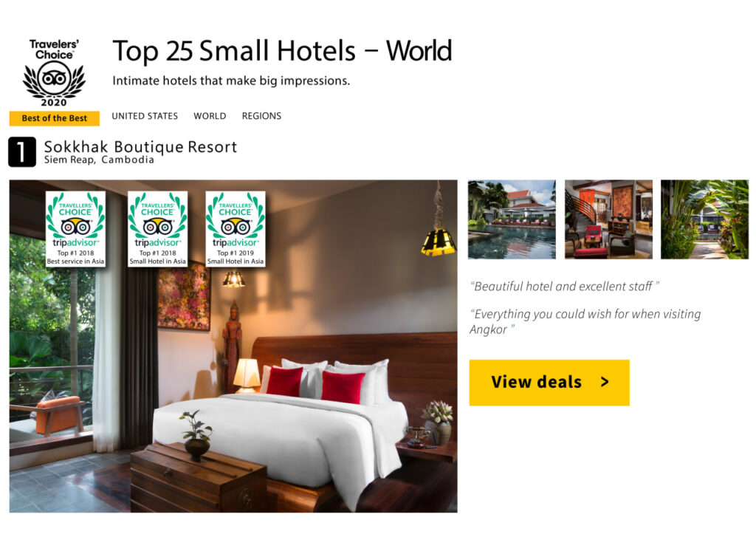Open the "Beautiful hotel and excellent staff" review
The width and height of the screenshot is (756, 554).
(x=565, y=286)
